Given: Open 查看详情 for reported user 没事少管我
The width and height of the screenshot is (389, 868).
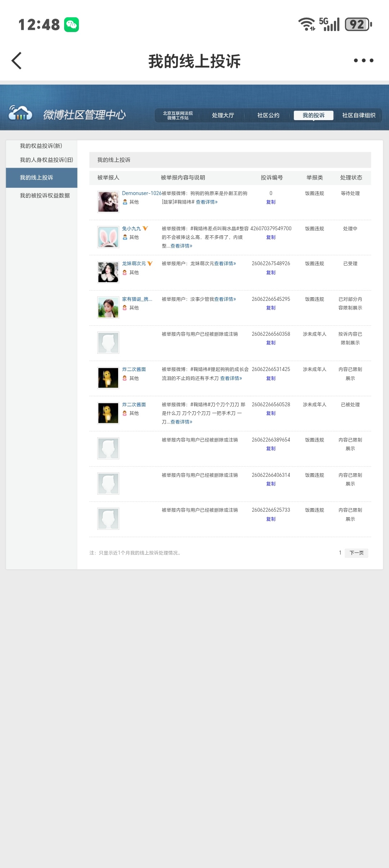Looking at the screenshot, I should 225,299.
